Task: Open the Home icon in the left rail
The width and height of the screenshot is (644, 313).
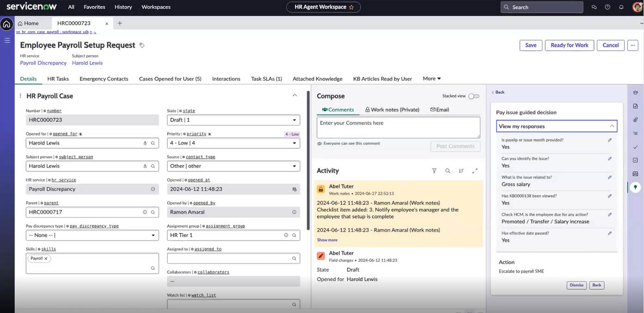Action: pyautogui.click(x=6, y=24)
